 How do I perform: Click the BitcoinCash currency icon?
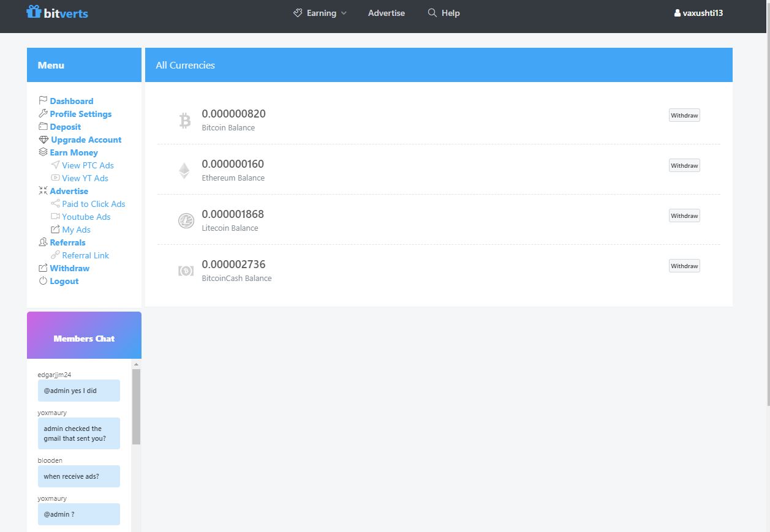pyautogui.click(x=186, y=271)
